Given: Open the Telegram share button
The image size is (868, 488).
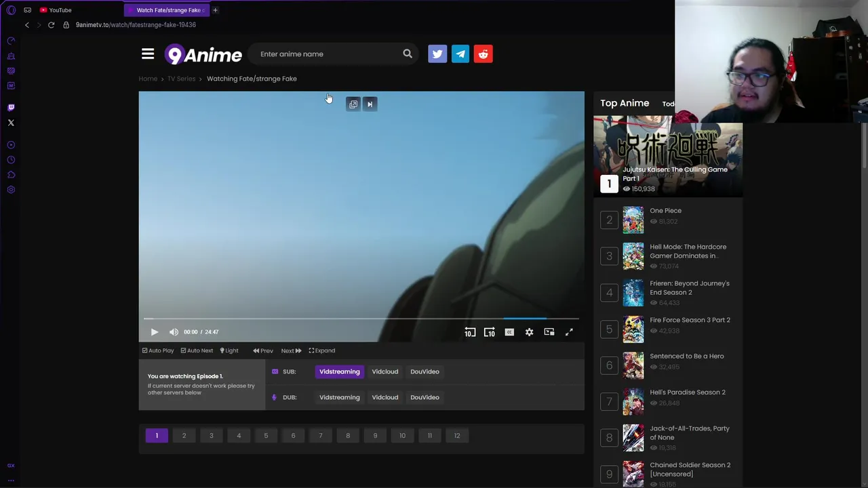Looking at the screenshot, I should pos(460,54).
